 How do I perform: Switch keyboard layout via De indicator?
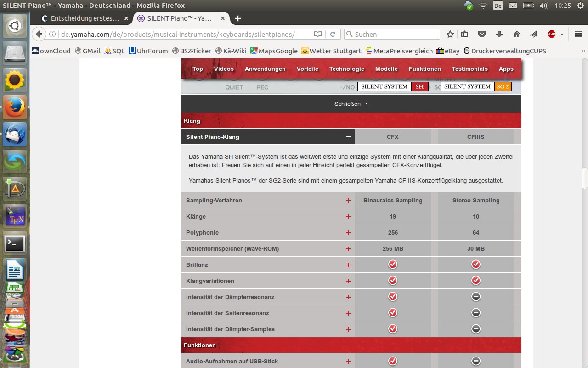pos(498,6)
